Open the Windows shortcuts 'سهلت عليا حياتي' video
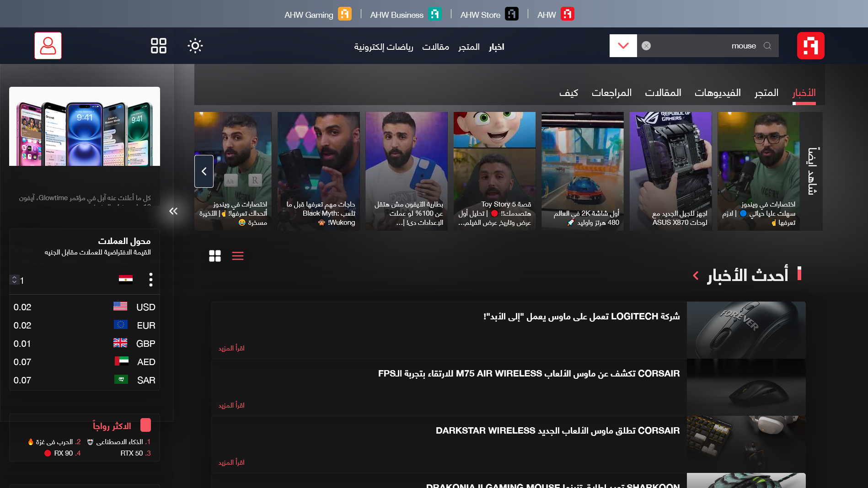The image size is (868, 488). [x=759, y=171]
